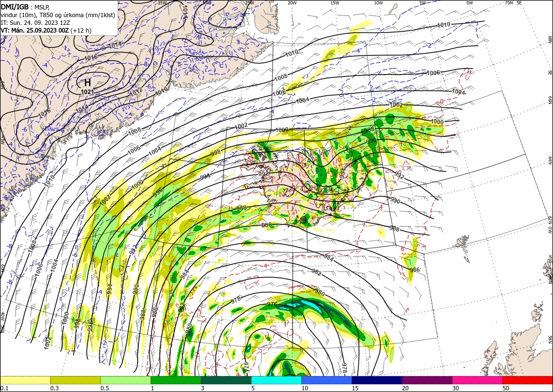Image resolution: width=553 pixels, height=392 pixels.
Task: Click the 'VT: Mán. 25.09.2023 00Z' valid time line
Action: [35, 30]
